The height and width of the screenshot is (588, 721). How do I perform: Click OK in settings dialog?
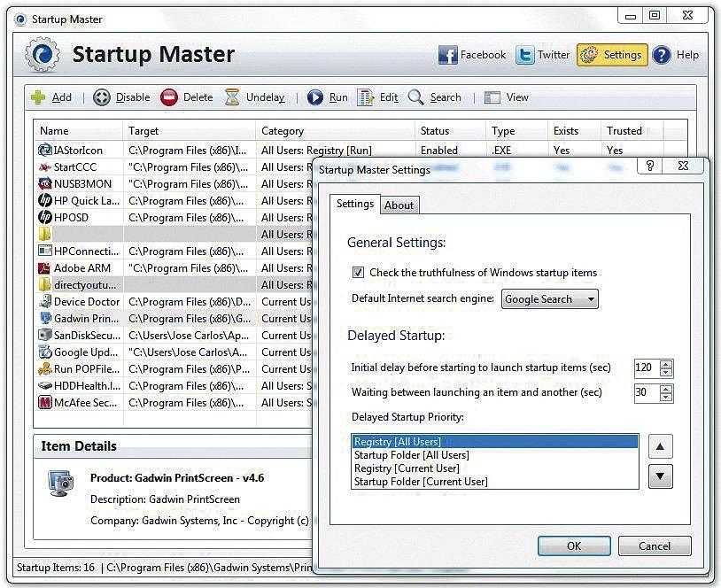[x=574, y=545]
